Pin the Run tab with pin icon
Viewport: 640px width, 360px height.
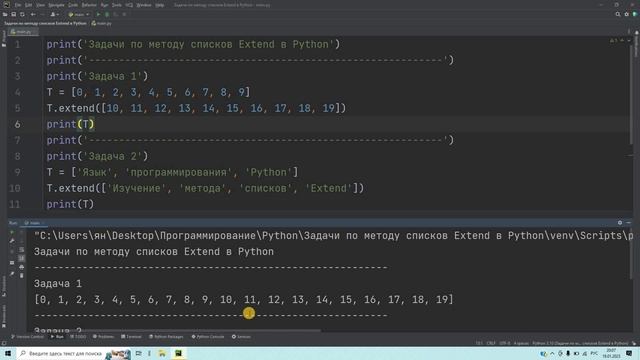click(x=12, y=274)
